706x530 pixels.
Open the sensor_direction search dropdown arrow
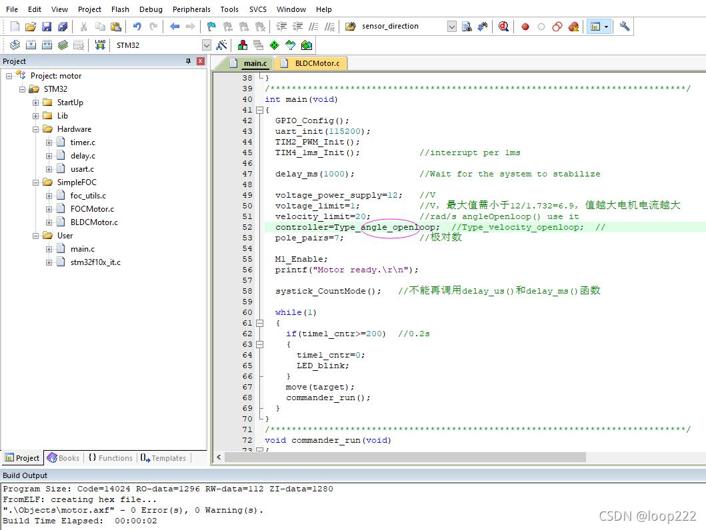coord(452,27)
